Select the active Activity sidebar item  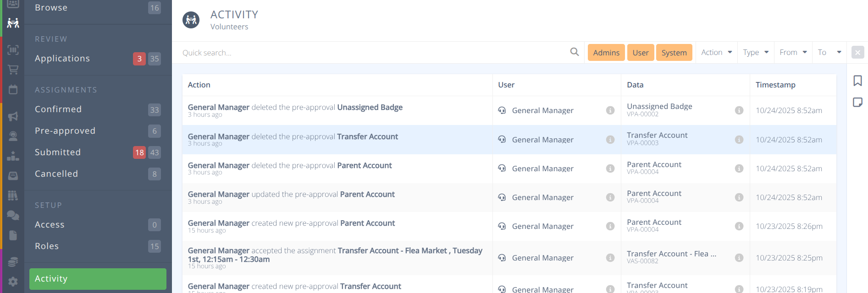98,279
